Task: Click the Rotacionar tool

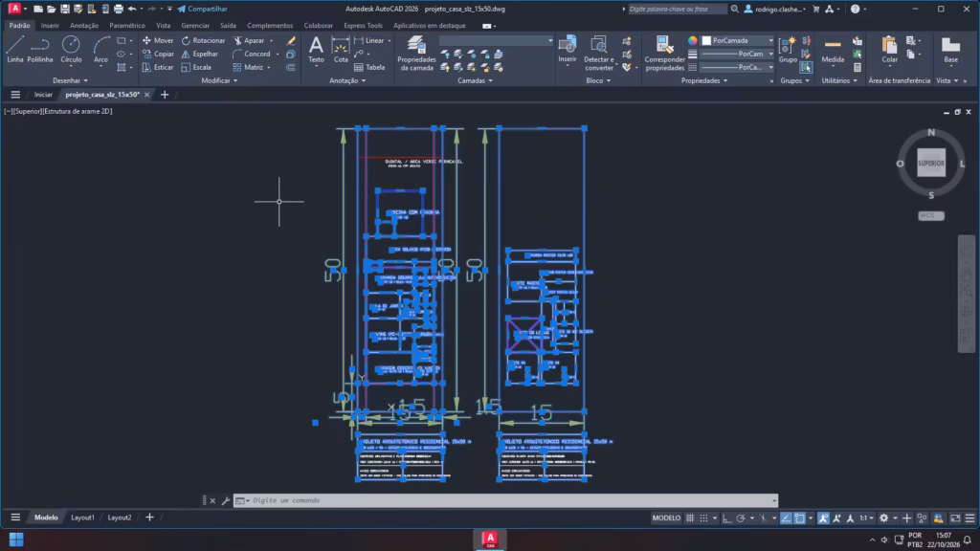Action: [203, 40]
